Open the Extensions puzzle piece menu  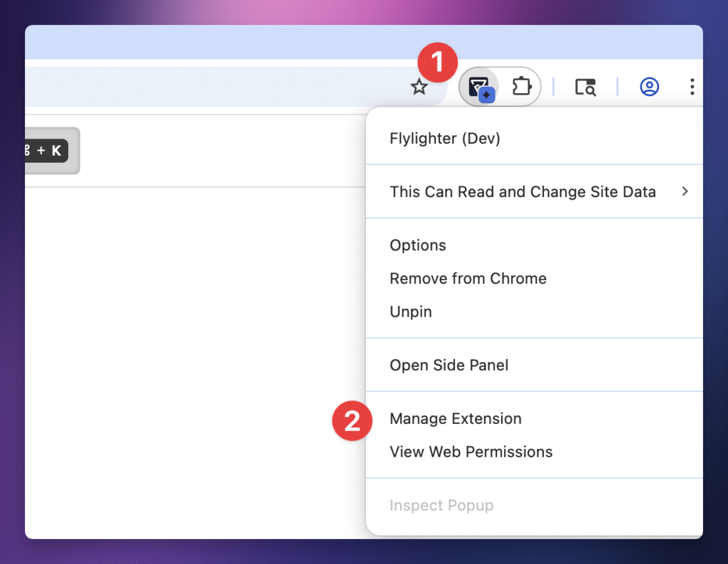522,87
